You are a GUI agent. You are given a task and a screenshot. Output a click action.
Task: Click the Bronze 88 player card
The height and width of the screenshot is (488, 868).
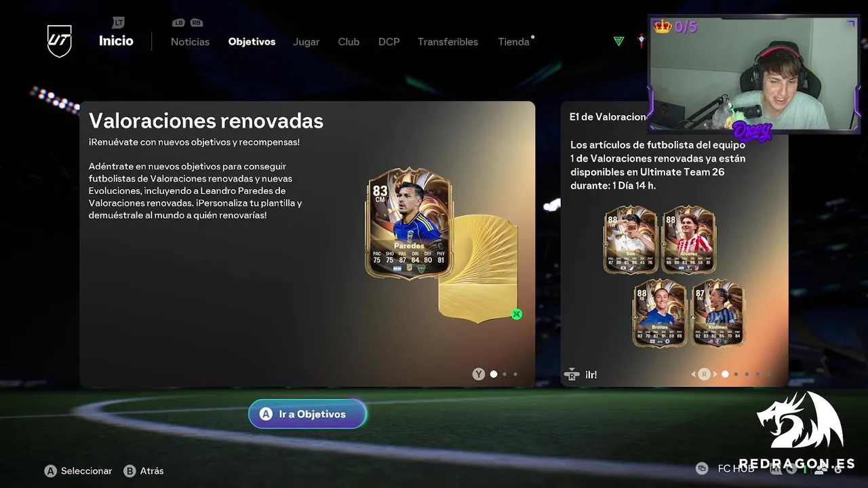pos(660,312)
